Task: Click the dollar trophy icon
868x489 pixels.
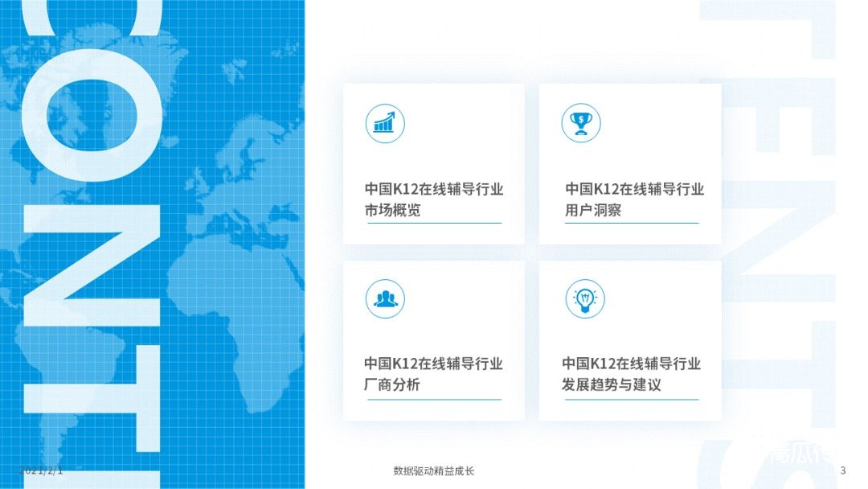Action: tap(581, 123)
